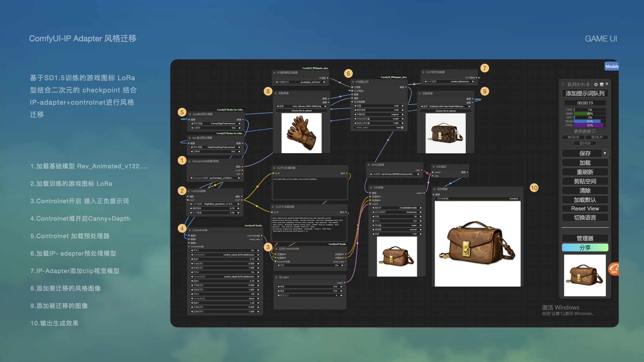Collapse the K采样器 node via its dot
Screen dimensions: 644x362
371,187
